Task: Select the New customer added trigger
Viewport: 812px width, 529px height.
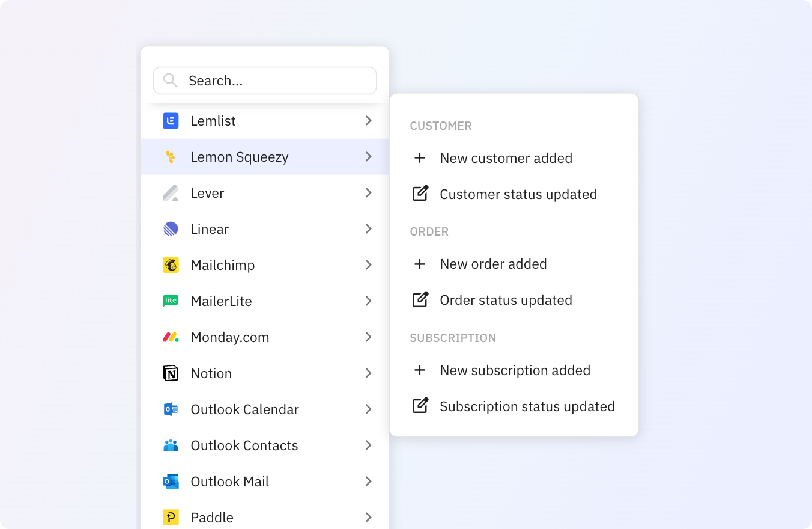Action: [514, 158]
